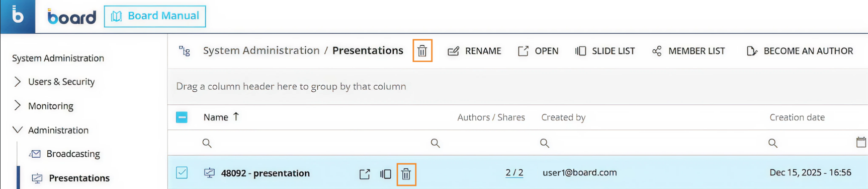The image size is (868, 189).
Task: Open the Board Manual link
Action: click(x=155, y=16)
